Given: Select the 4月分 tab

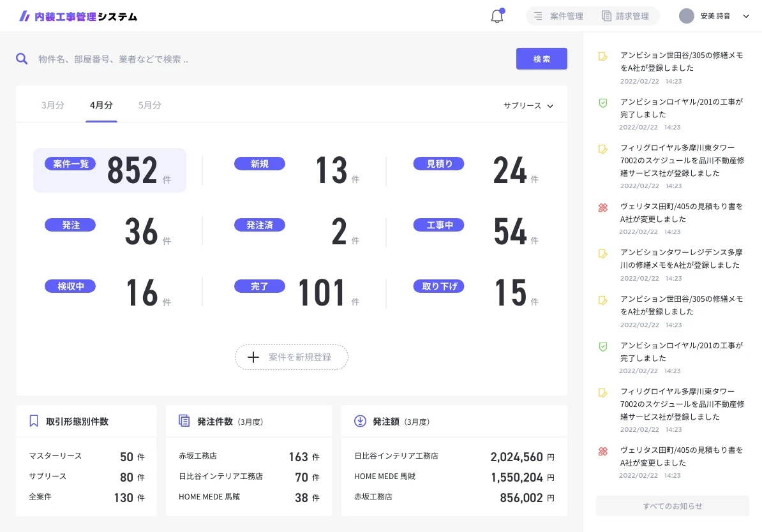Looking at the screenshot, I should [x=101, y=105].
